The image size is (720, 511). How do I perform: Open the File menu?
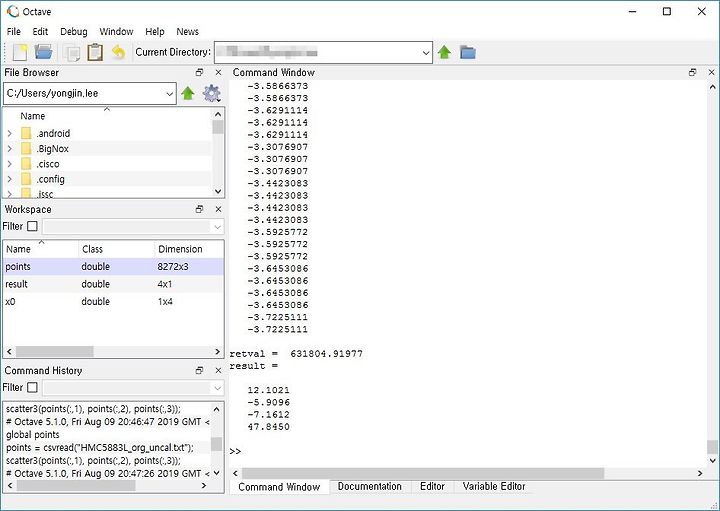pos(14,32)
